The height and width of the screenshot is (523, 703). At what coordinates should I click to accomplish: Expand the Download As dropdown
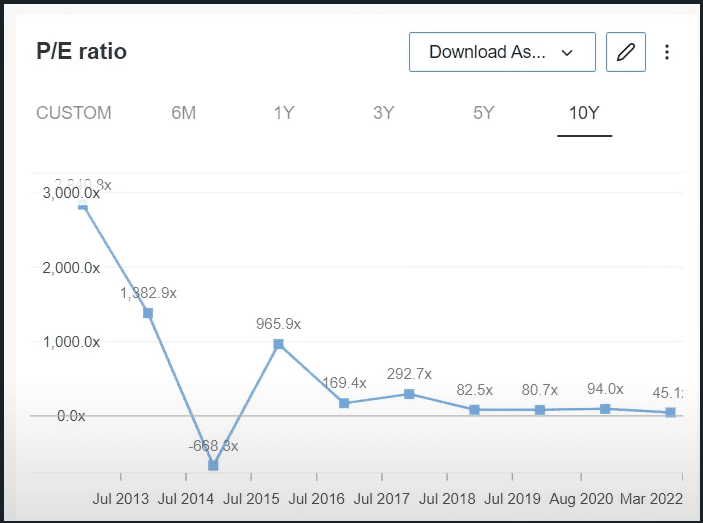click(501, 52)
